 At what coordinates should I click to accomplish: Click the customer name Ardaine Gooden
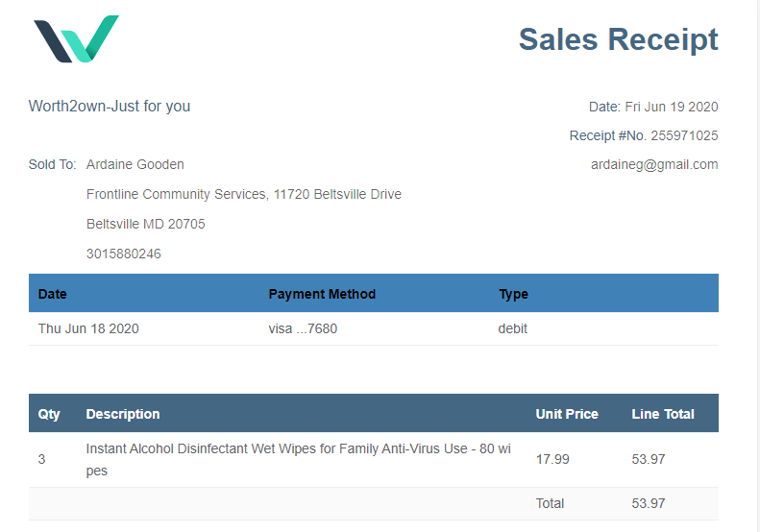point(135,164)
